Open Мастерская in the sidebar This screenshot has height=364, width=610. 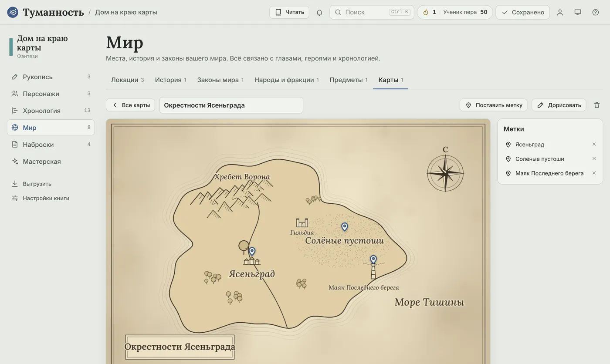(x=51, y=162)
